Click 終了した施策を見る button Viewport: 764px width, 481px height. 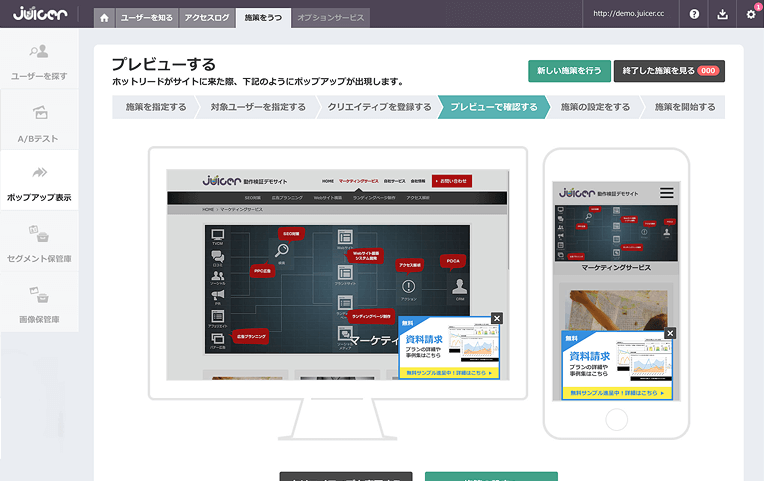669,71
